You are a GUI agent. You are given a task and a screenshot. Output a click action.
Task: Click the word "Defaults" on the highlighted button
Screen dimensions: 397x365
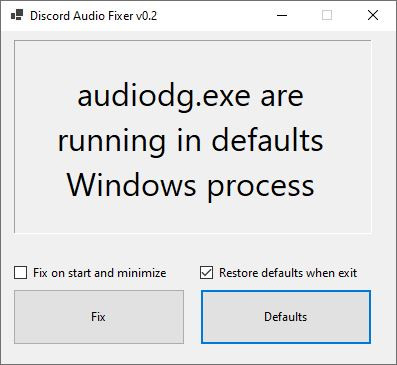tap(286, 317)
